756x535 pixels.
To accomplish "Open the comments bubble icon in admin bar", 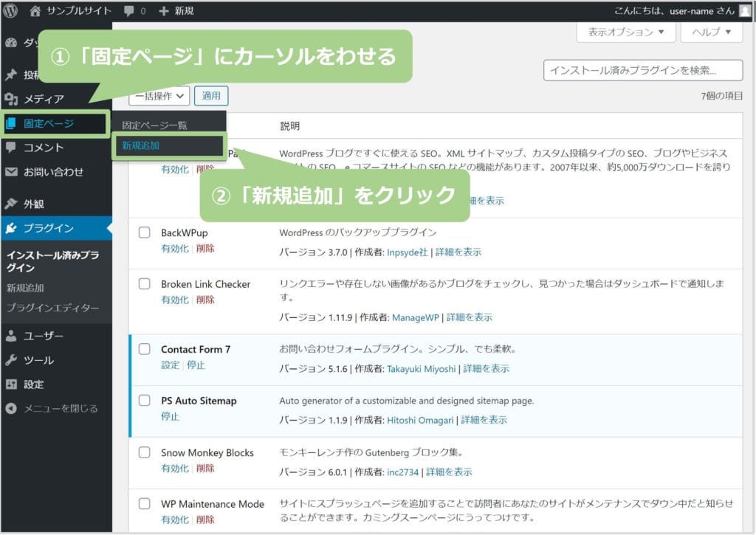I will click(x=128, y=10).
